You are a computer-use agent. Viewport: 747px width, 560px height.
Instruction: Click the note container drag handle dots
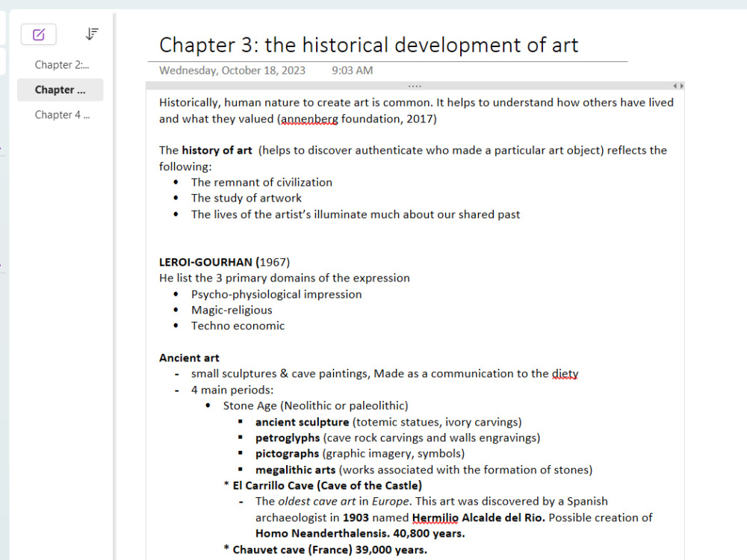[x=415, y=86]
